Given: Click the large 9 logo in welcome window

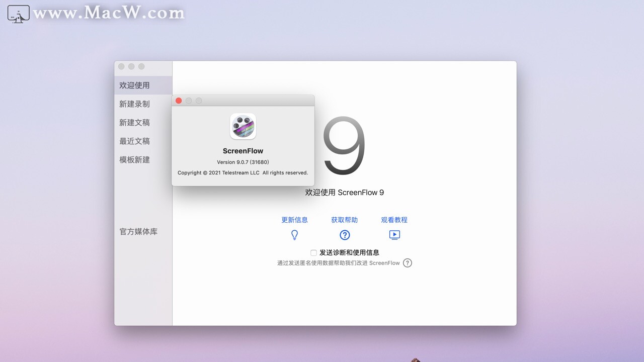Looking at the screenshot, I should [344, 146].
